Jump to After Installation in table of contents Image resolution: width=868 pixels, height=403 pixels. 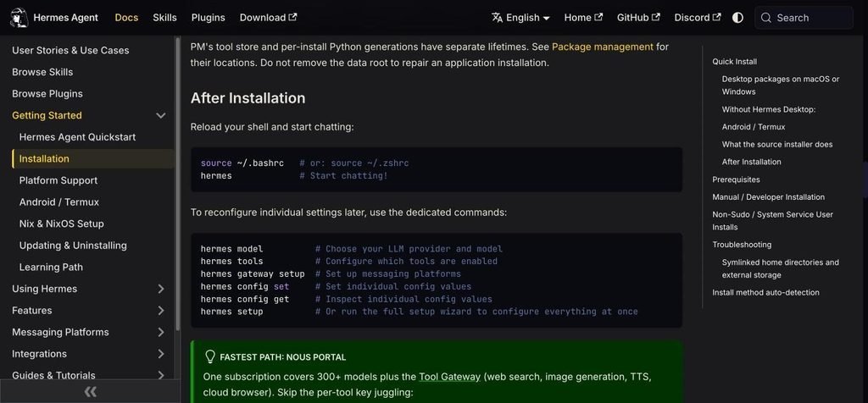pos(751,162)
